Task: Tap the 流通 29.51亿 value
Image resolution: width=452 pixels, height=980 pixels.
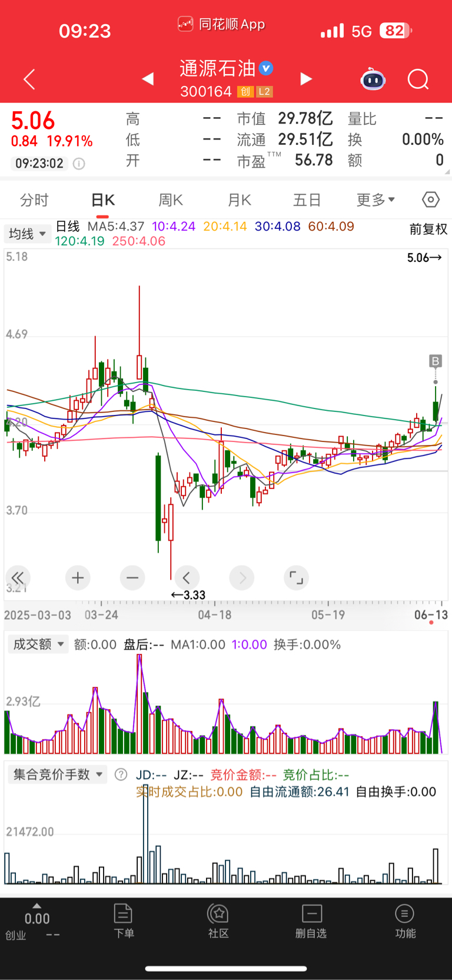Action: pyautogui.click(x=285, y=139)
